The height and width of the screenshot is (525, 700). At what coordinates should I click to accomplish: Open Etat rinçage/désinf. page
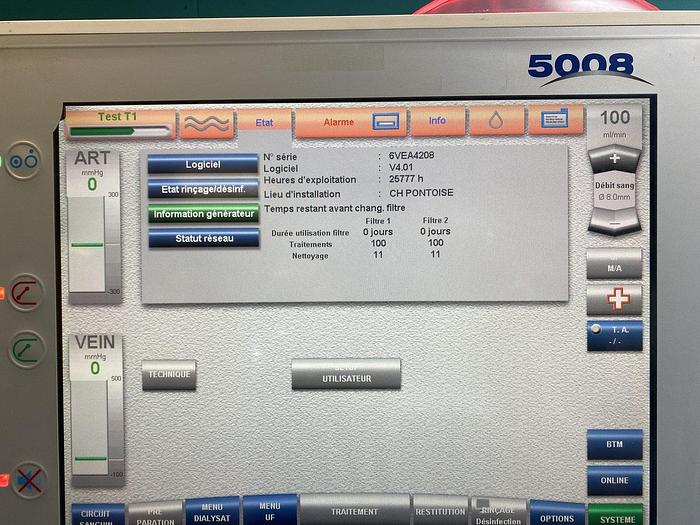[x=203, y=189]
